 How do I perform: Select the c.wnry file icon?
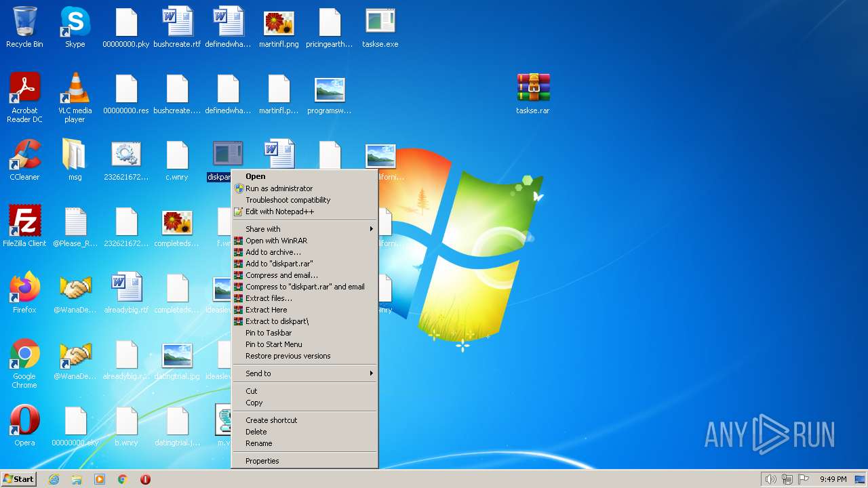point(177,160)
